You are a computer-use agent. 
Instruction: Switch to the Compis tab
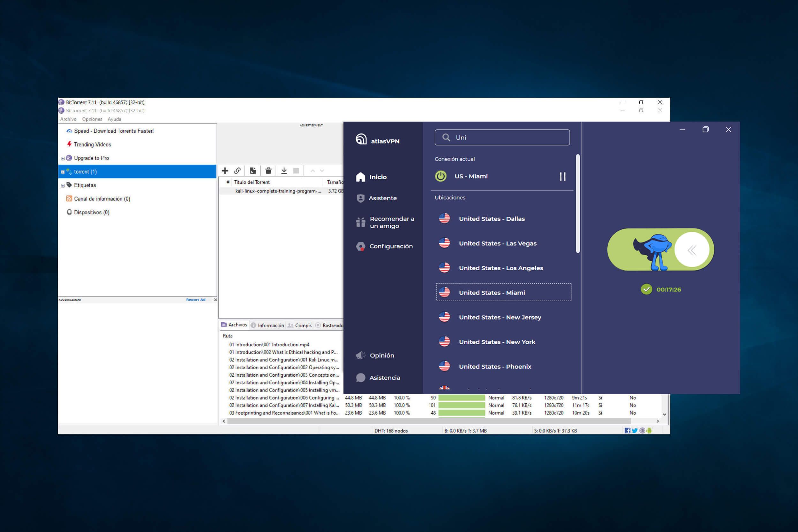300,326
